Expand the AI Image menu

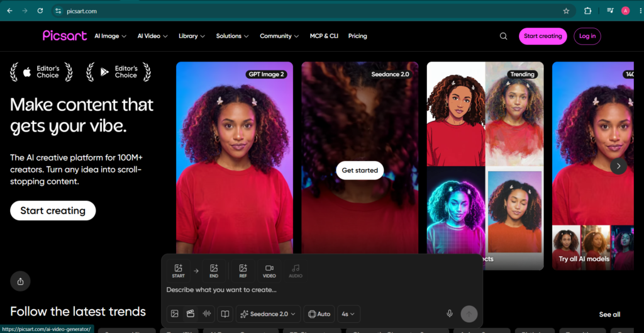pos(110,36)
